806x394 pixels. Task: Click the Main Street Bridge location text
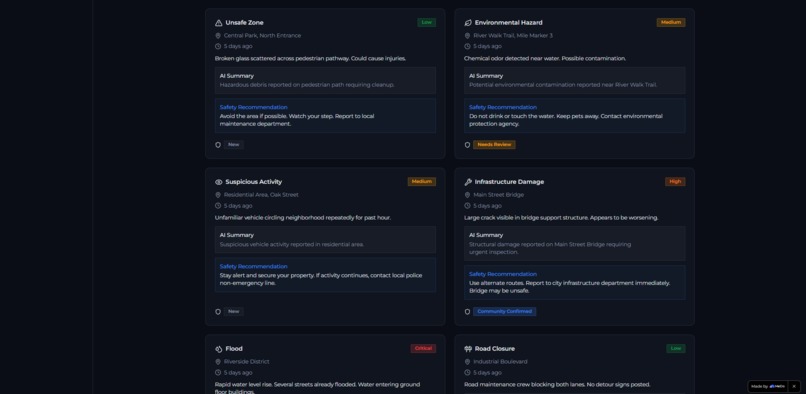[499, 195]
